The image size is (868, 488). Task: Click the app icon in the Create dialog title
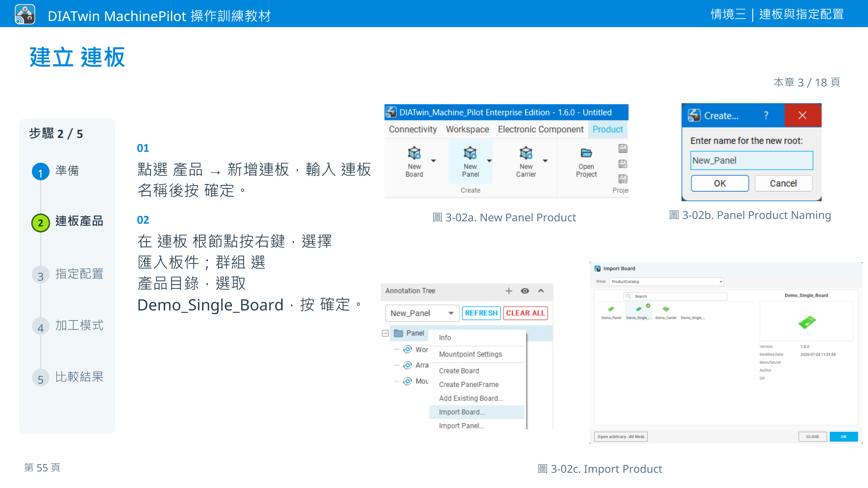pos(694,116)
